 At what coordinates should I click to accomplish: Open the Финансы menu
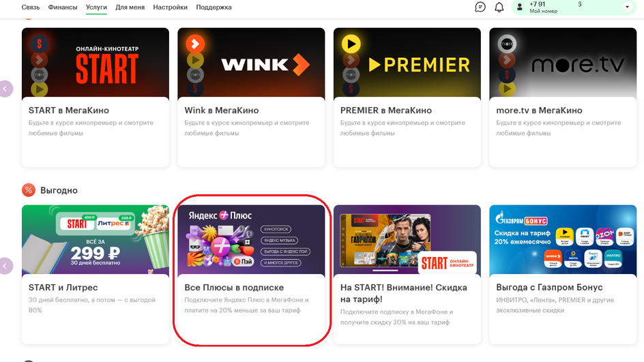click(63, 7)
